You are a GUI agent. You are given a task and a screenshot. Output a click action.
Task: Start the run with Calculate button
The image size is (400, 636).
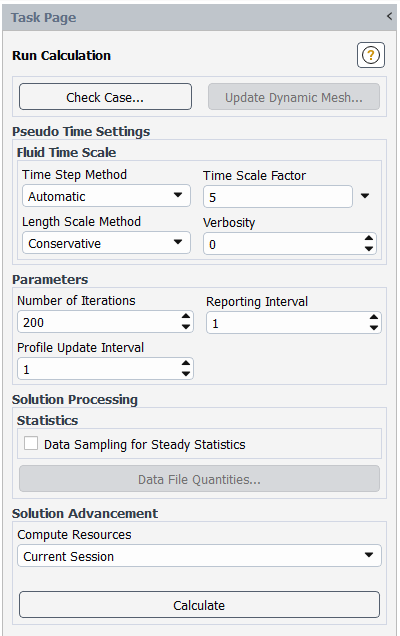[199, 605]
